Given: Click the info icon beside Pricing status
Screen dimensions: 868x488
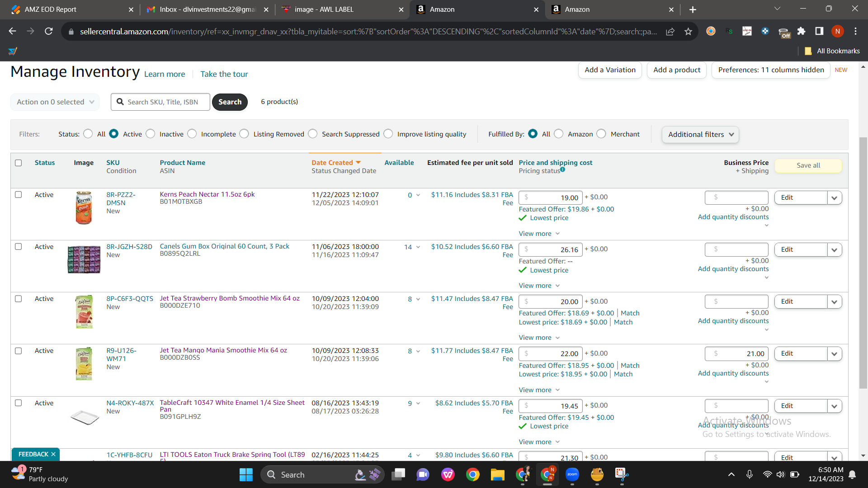Looking at the screenshot, I should [x=562, y=169].
